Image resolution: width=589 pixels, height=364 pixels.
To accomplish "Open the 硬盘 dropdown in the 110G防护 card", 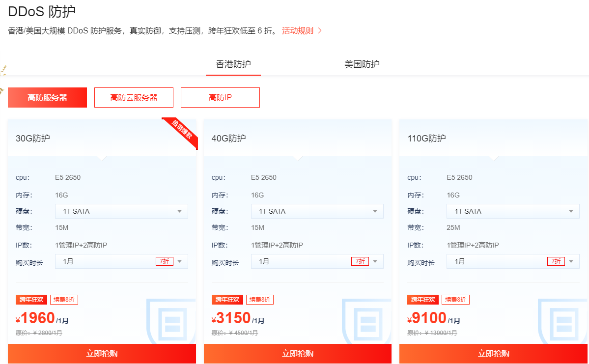I will [x=513, y=211].
